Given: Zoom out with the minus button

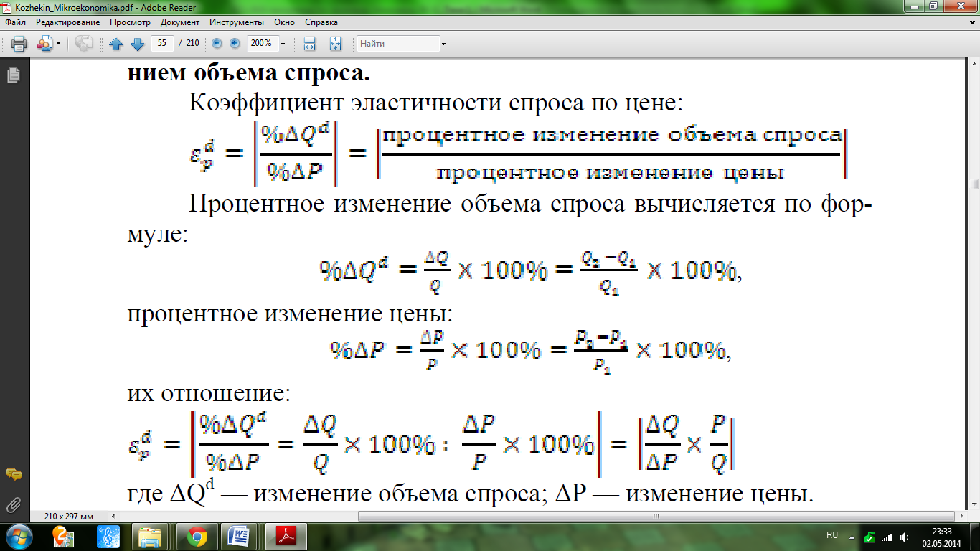Looking at the screenshot, I should 217,44.
